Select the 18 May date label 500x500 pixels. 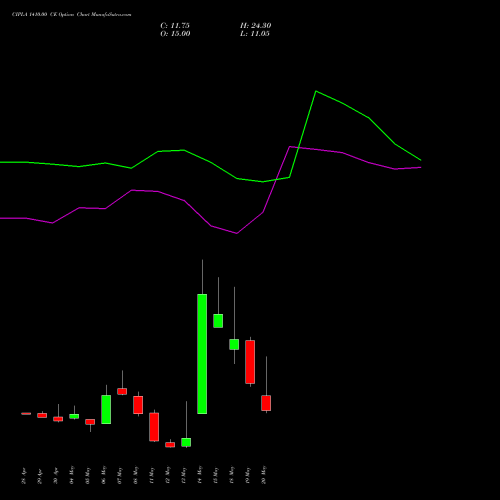(232, 475)
